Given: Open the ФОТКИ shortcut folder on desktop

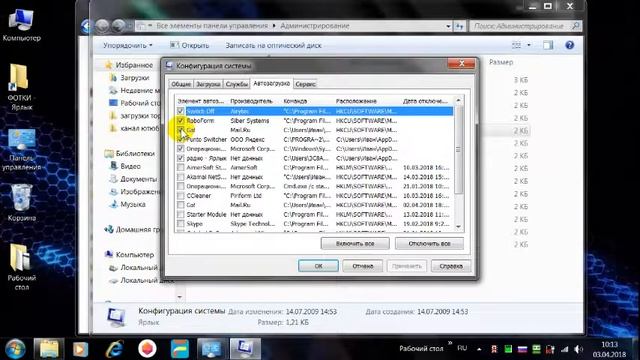Looking at the screenshot, I should point(20,87).
